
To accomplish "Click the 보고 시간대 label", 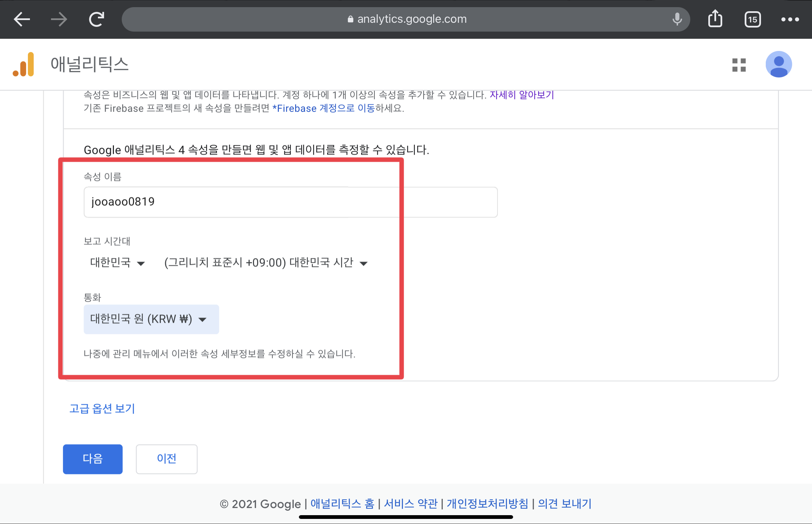I will (x=107, y=241).
